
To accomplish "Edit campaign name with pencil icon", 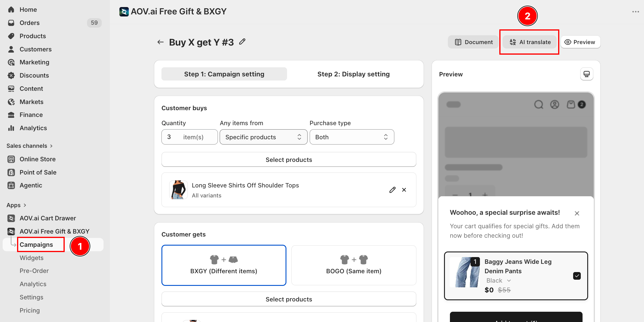I will (242, 42).
